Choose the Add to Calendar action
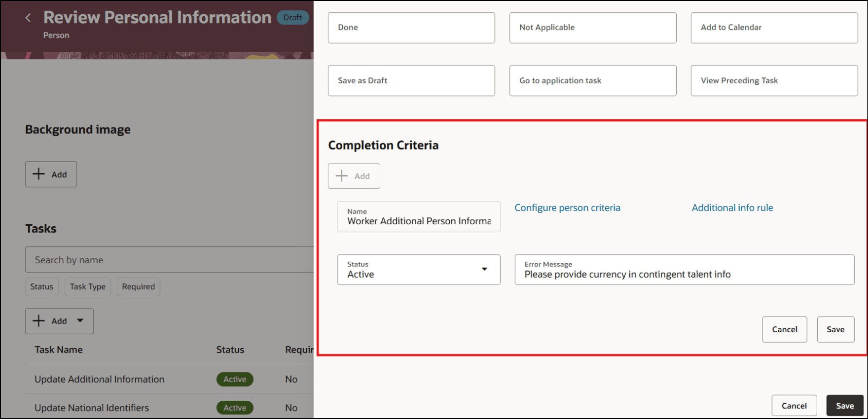 (774, 28)
